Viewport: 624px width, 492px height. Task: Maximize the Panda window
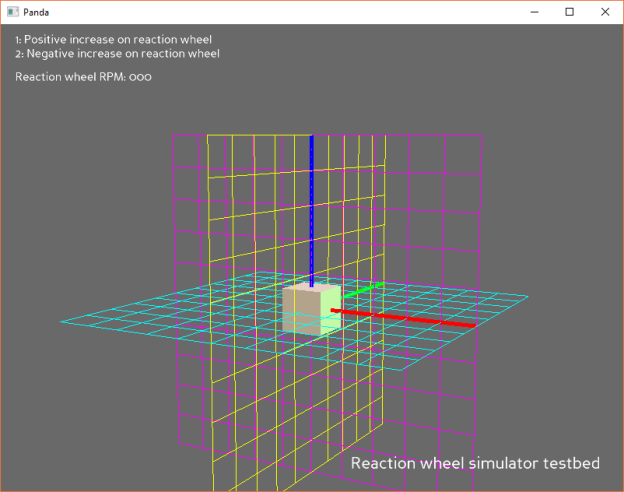coord(569,12)
